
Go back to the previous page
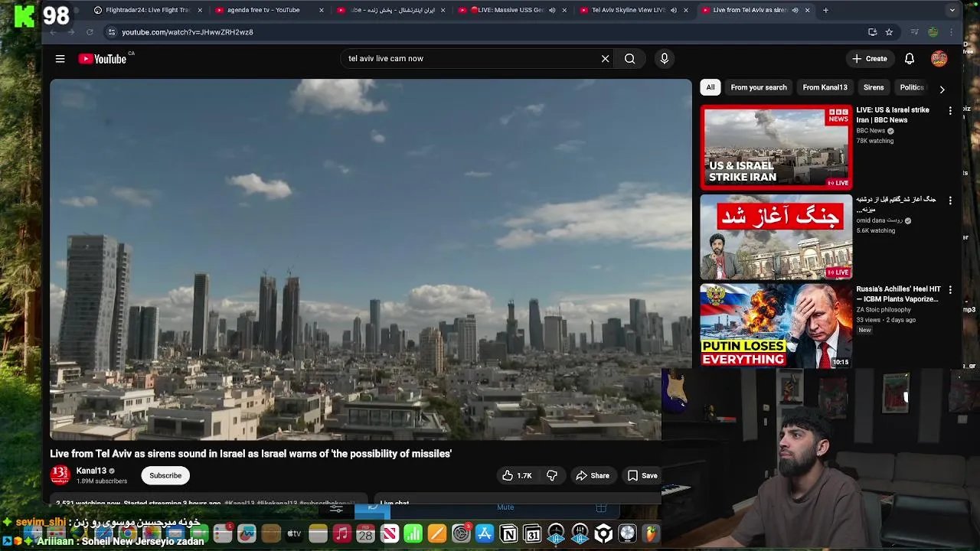(53, 32)
